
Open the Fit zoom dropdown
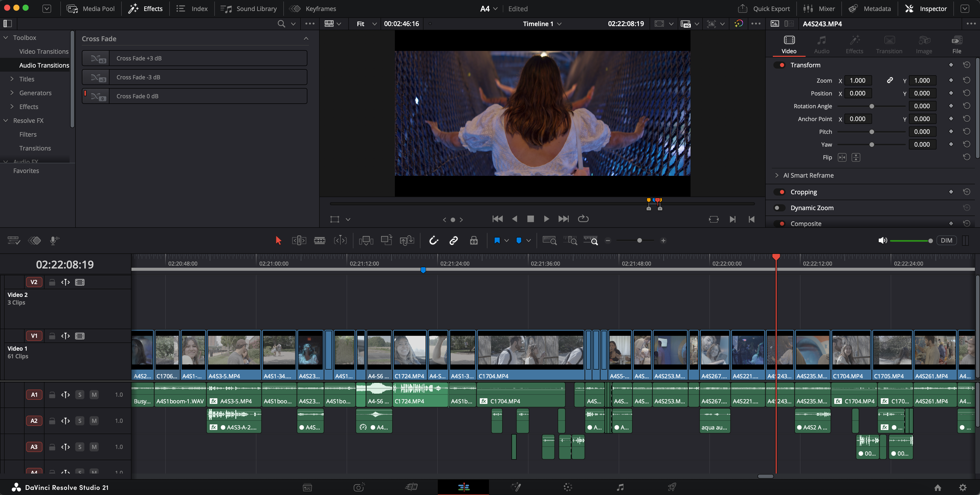point(366,24)
